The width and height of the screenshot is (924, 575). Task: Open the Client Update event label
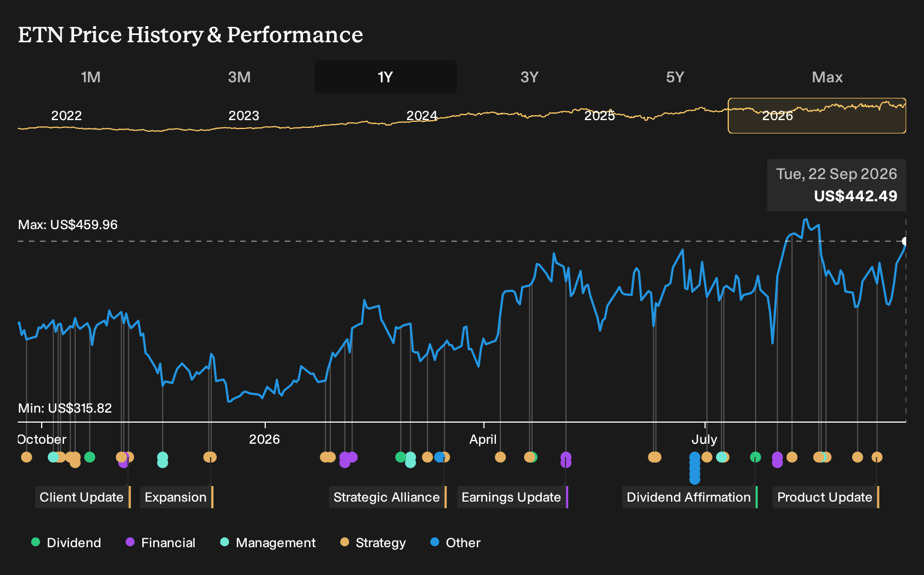(x=83, y=497)
